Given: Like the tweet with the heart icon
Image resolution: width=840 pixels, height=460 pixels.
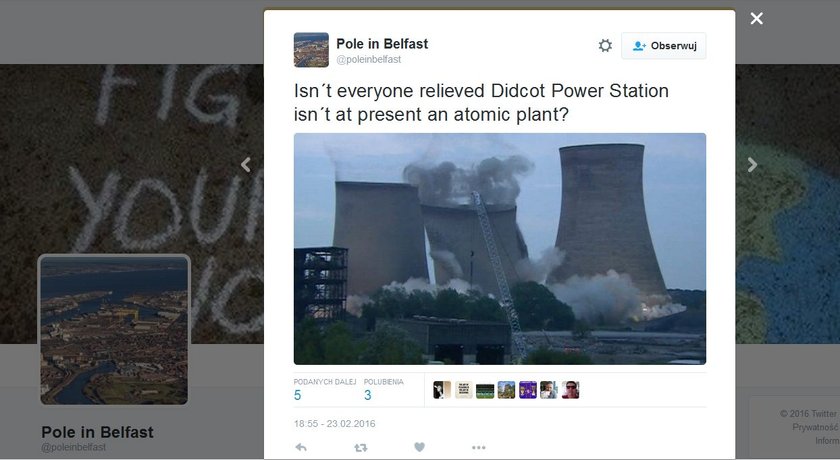Looking at the screenshot, I should [419, 447].
